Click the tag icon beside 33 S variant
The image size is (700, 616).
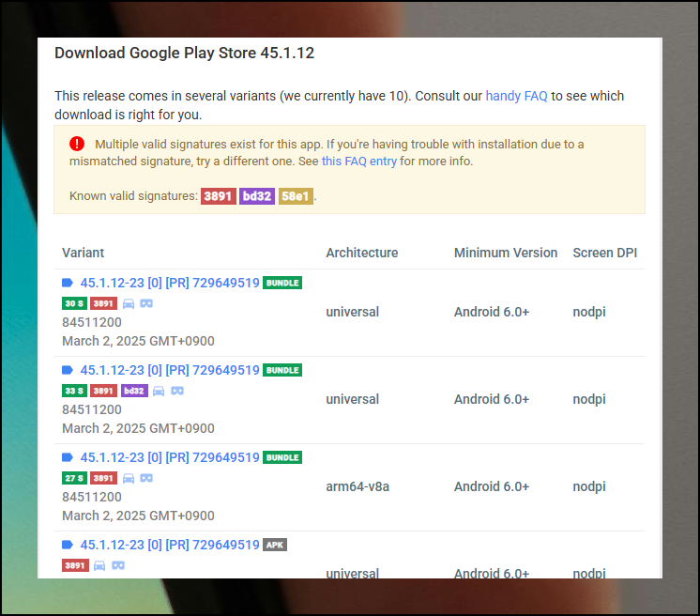[x=68, y=370]
